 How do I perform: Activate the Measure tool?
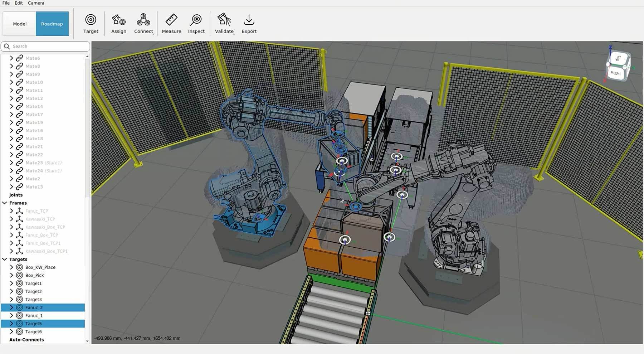click(171, 24)
